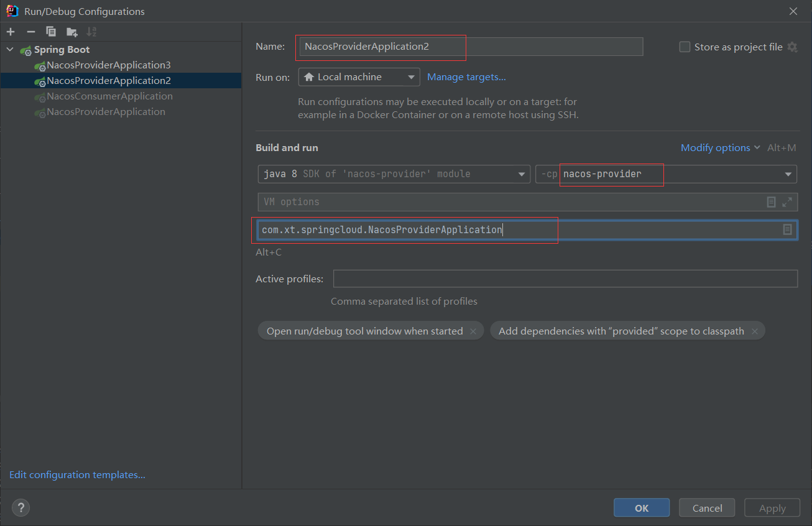Collapse the Spring Boot tree node
This screenshot has width=812, height=526.
(x=10, y=50)
